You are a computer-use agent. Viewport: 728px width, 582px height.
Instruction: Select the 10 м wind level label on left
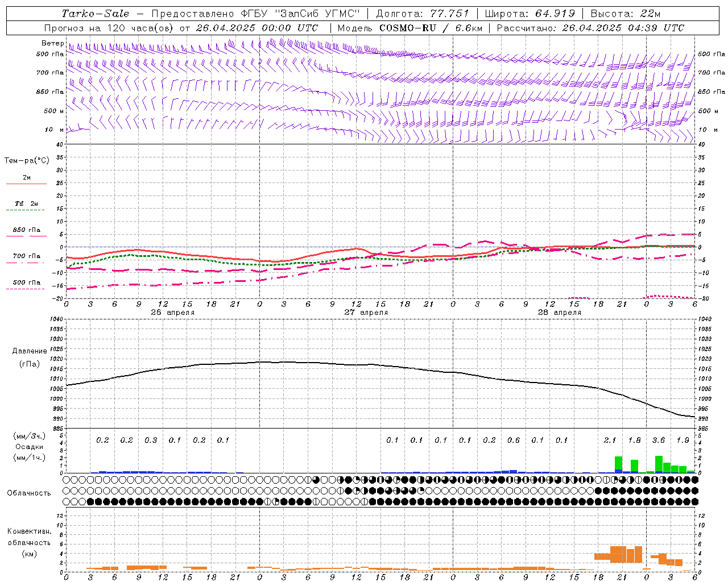click(55, 130)
